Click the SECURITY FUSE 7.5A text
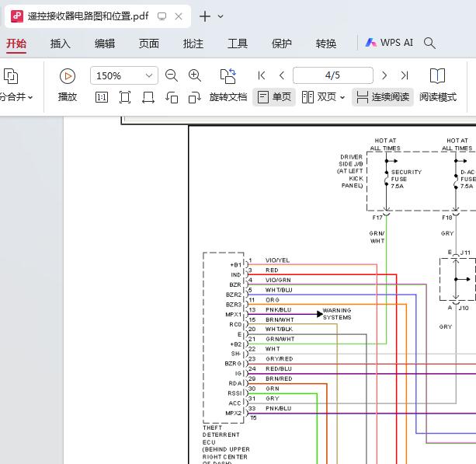 pyautogui.click(x=406, y=179)
